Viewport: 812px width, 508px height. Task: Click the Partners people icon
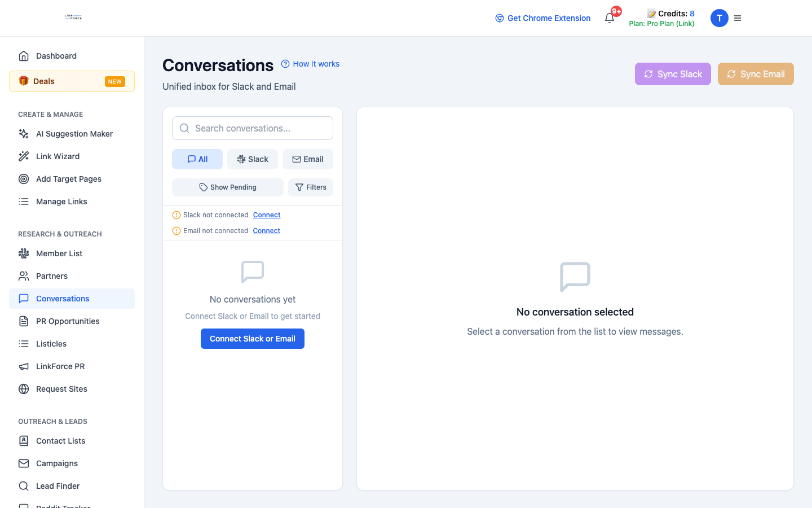24,276
